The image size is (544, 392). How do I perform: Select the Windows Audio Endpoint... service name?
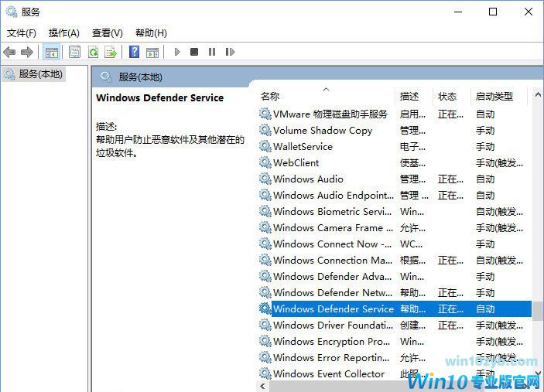334,196
